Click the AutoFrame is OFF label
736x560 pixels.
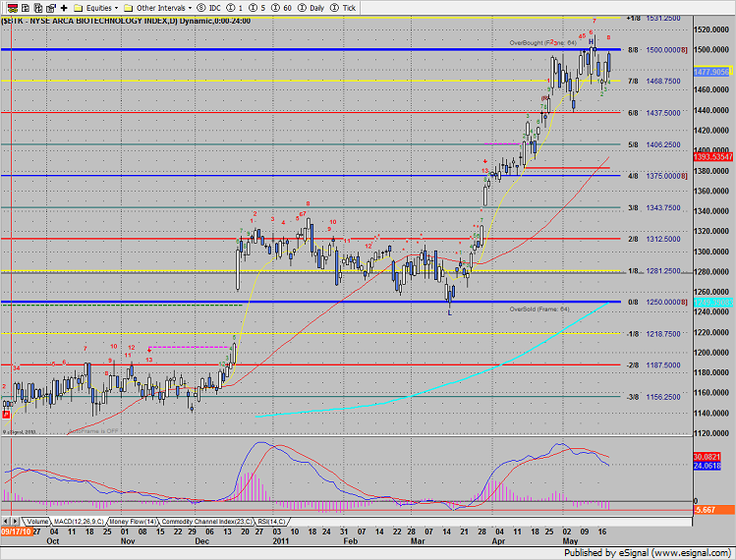(93, 431)
